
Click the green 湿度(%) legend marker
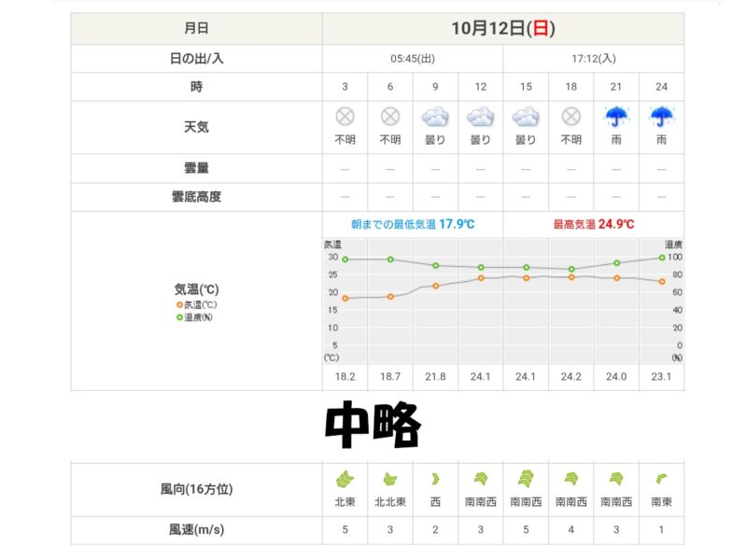click(179, 317)
